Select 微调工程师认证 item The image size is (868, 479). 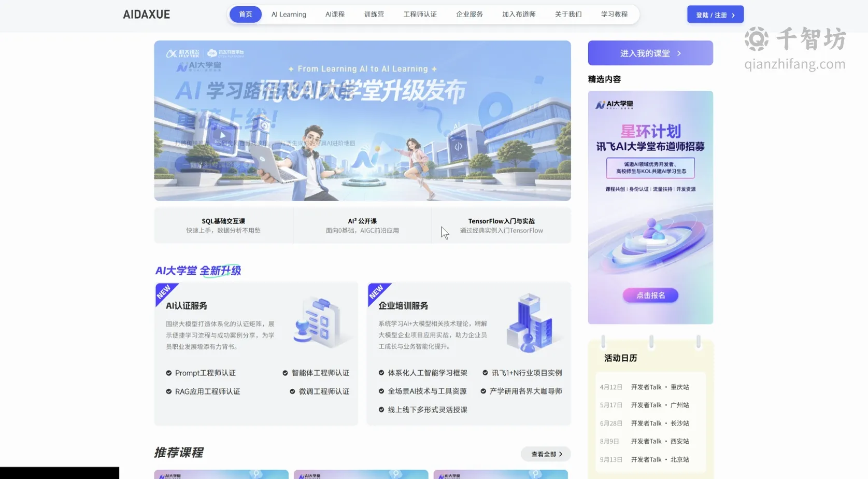coord(324,391)
